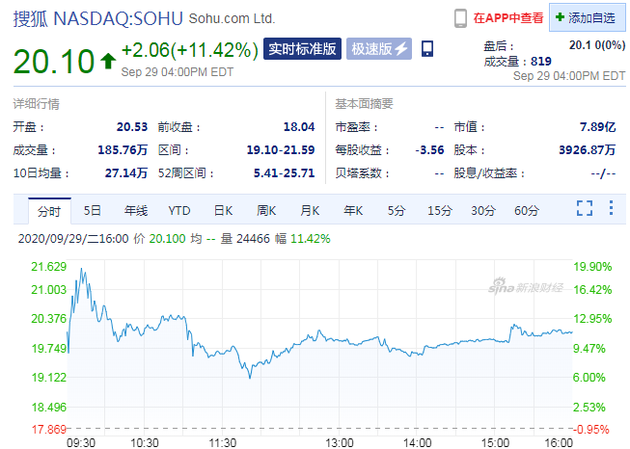Select the 周K chart tab
Viewport: 630px width, 449px height.
click(x=266, y=210)
